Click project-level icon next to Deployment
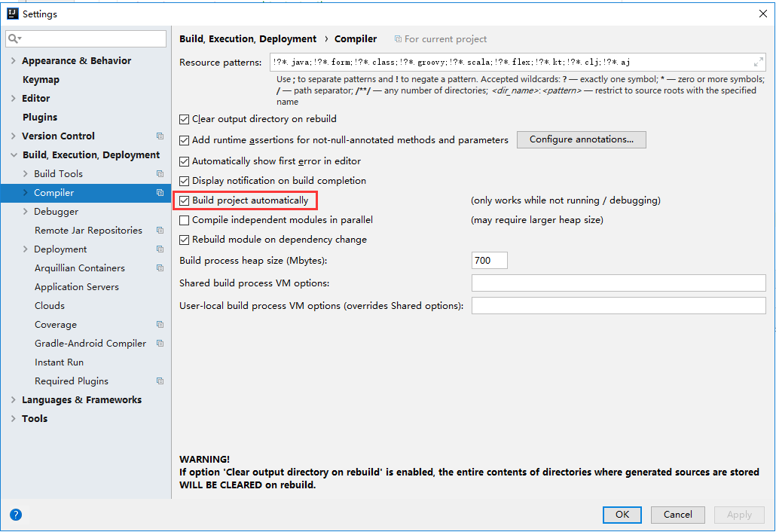The image size is (776, 532). coord(160,249)
